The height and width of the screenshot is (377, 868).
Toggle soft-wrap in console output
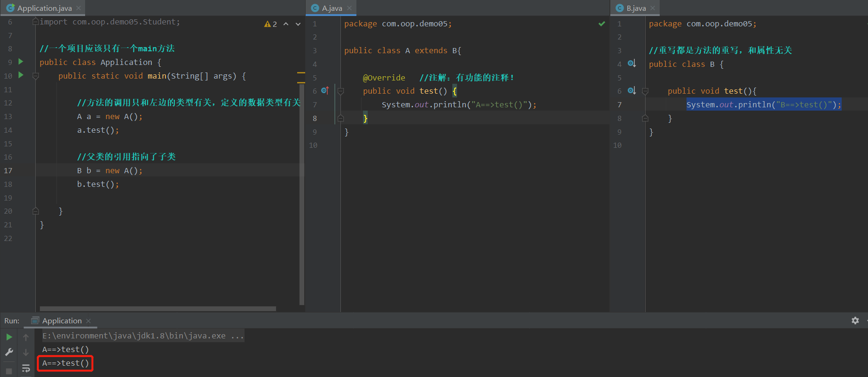pyautogui.click(x=26, y=369)
